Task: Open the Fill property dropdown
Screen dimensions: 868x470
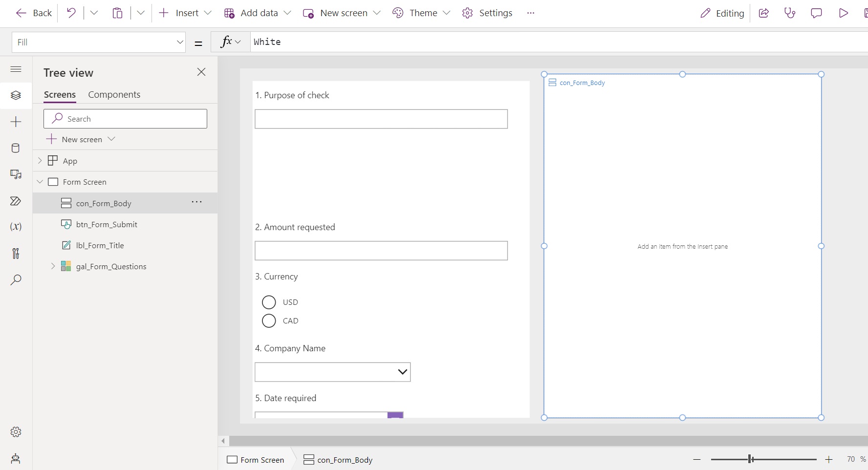Action: pyautogui.click(x=180, y=42)
